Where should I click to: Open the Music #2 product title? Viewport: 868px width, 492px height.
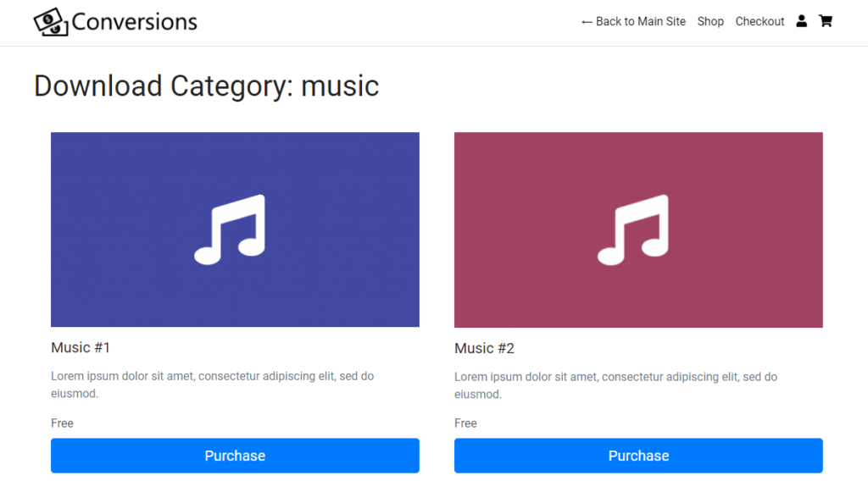point(484,348)
